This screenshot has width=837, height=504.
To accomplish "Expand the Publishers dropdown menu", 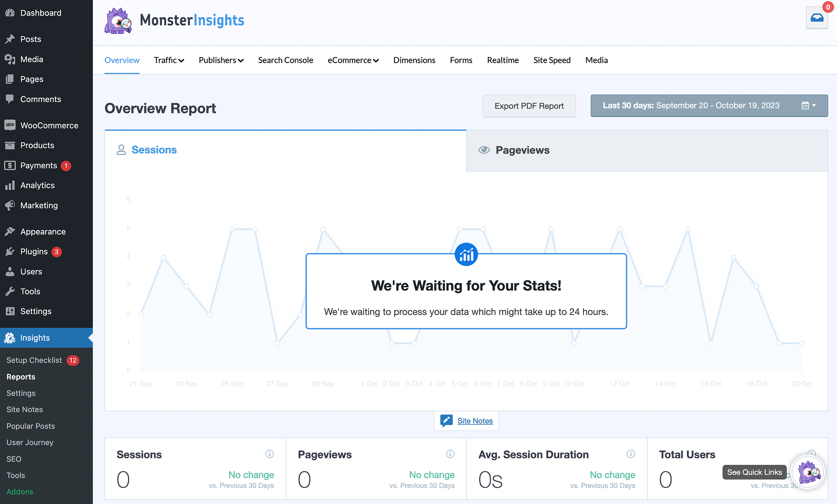I will click(221, 59).
